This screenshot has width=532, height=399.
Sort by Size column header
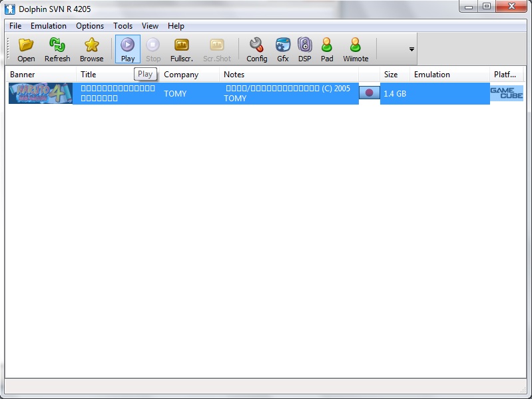(x=395, y=75)
